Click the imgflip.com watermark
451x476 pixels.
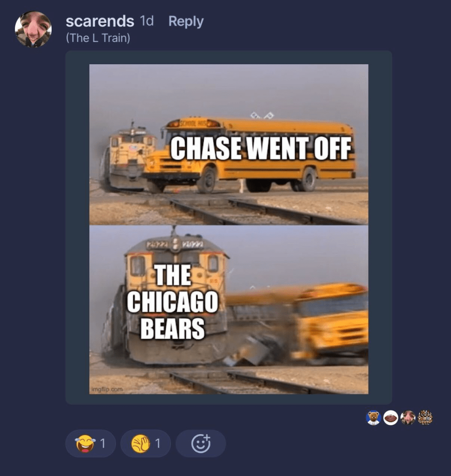point(107,389)
